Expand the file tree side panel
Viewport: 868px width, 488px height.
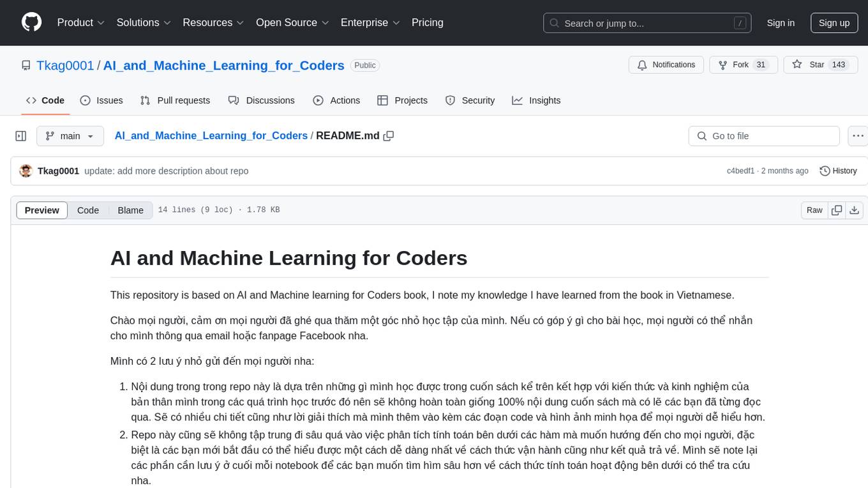[x=21, y=136]
